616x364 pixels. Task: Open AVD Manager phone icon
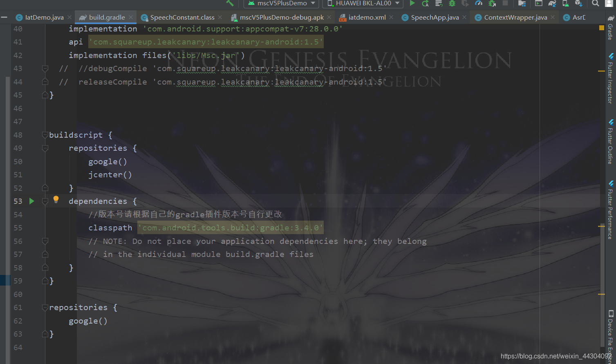(x=566, y=3)
